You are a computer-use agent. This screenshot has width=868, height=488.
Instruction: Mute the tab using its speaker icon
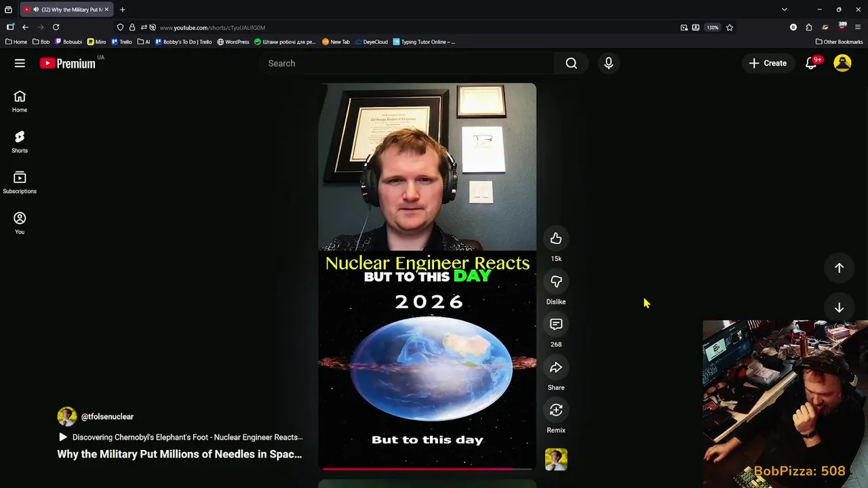[x=35, y=9]
